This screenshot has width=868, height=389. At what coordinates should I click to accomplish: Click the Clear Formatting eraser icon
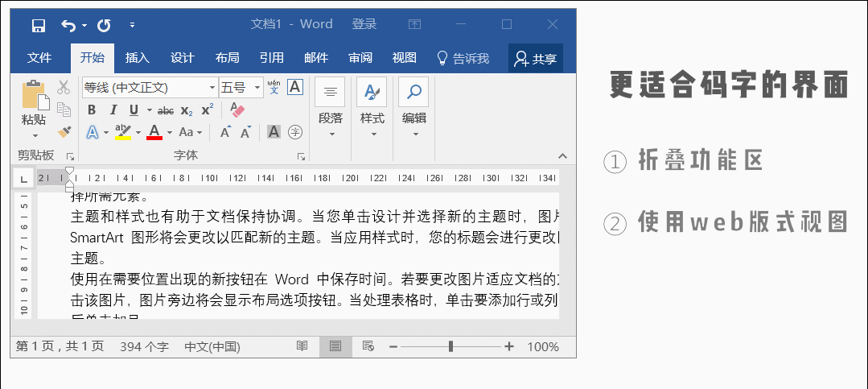tap(237, 110)
